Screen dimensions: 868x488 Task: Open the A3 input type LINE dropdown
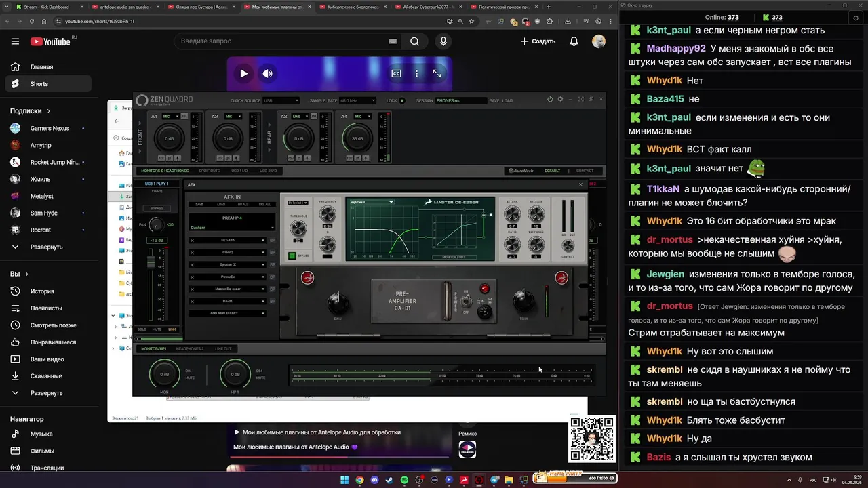tap(300, 116)
